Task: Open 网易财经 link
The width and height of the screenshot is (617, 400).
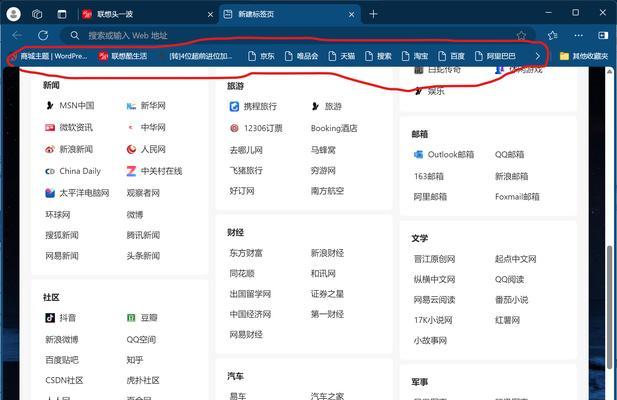Action: point(246,335)
